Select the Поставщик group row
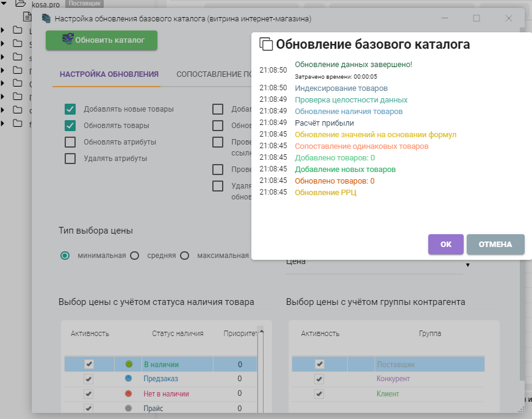Image resolution: width=532 pixels, height=419 pixels. pyautogui.click(x=388, y=364)
